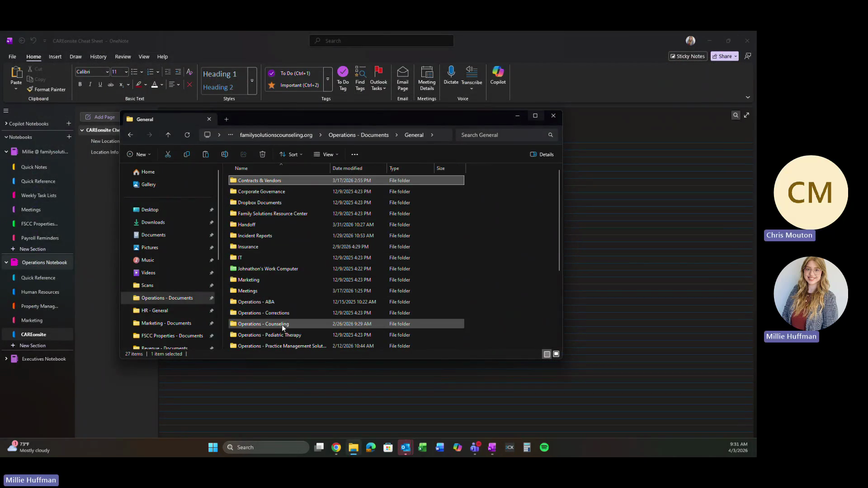Click the OneNote title bar search box
Viewport: 868px width, 488px height.
point(382,41)
